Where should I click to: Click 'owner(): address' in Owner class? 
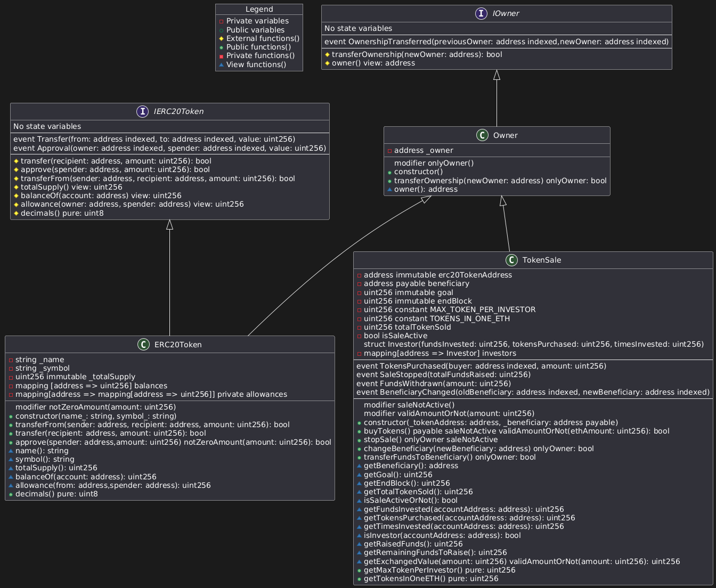pyautogui.click(x=426, y=189)
